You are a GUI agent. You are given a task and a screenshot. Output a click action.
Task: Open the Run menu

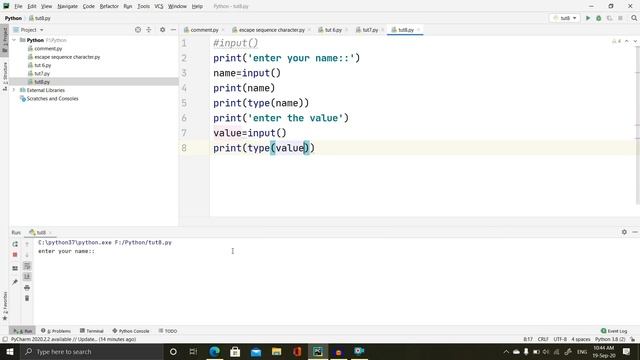pyautogui.click(x=128, y=6)
